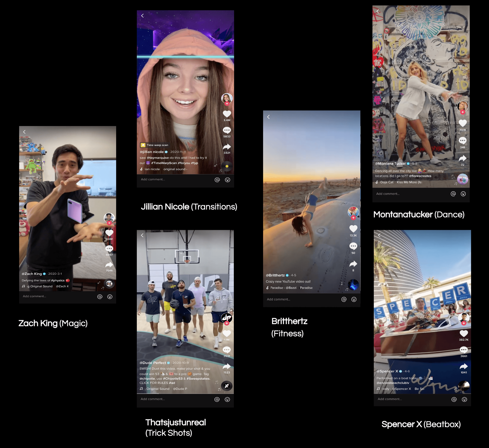The image size is (489, 448).
Task: Follow Montana Tucker via plus badge
Action: [x=463, y=112]
